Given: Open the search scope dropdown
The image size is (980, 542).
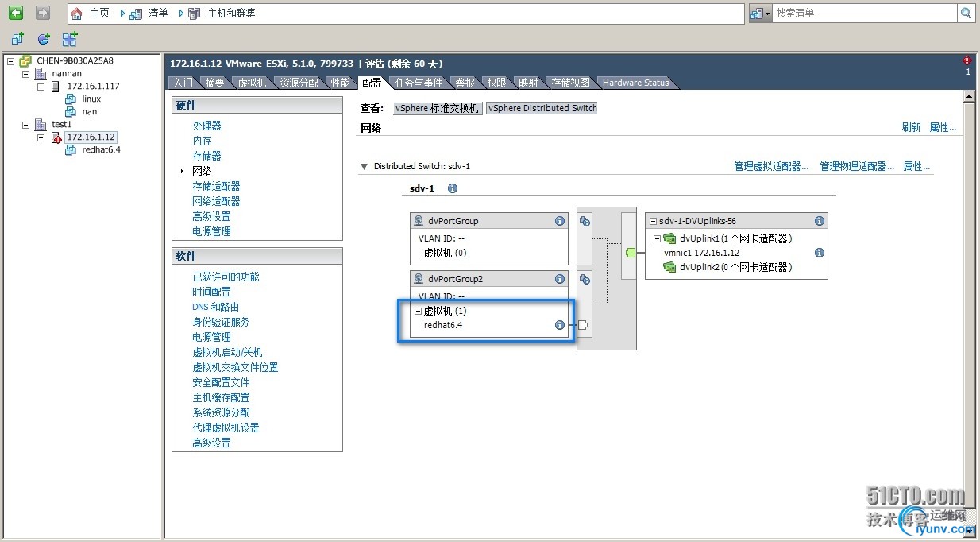Looking at the screenshot, I should 760,13.
